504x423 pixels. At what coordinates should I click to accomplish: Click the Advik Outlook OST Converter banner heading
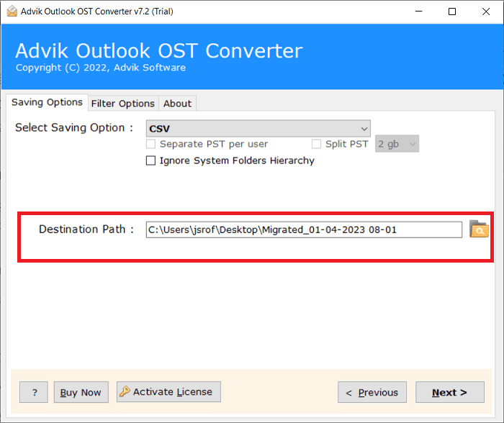click(159, 51)
